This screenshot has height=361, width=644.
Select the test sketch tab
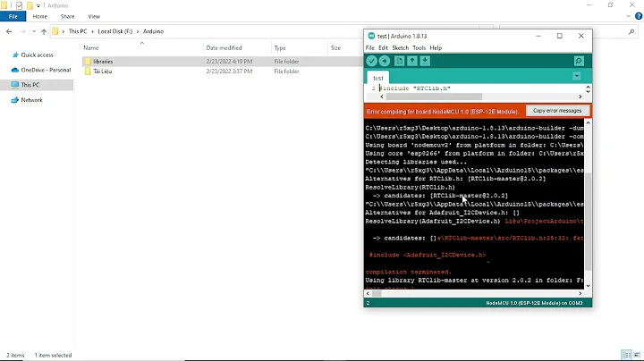(x=378, y=78)
